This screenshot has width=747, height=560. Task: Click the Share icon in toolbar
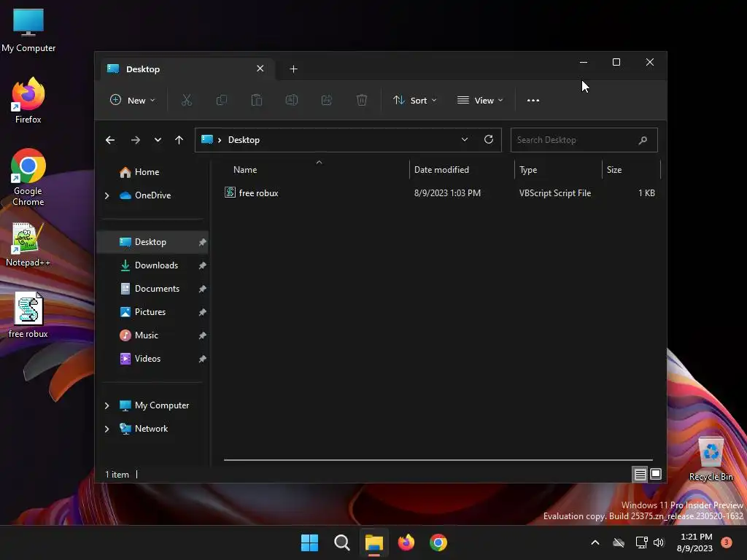(327, 100)
